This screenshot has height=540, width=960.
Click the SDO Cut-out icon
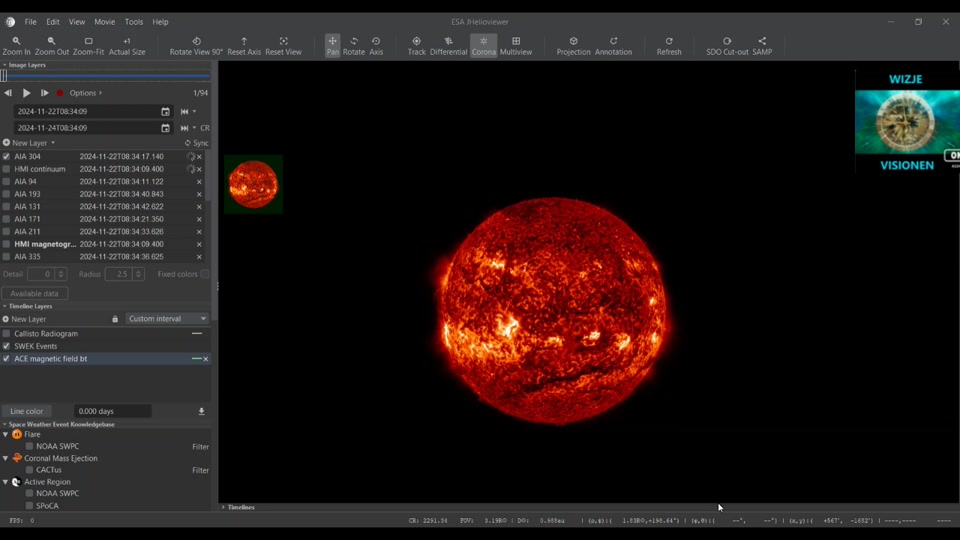[727, 46]
